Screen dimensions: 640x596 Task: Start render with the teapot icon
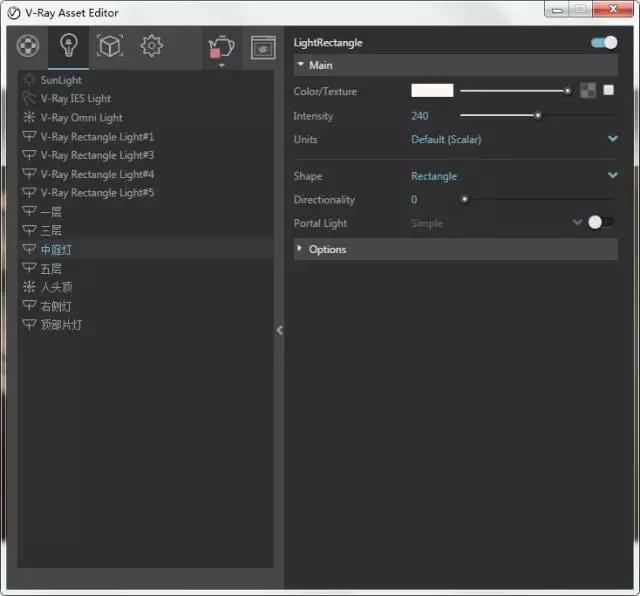point(221,47)
